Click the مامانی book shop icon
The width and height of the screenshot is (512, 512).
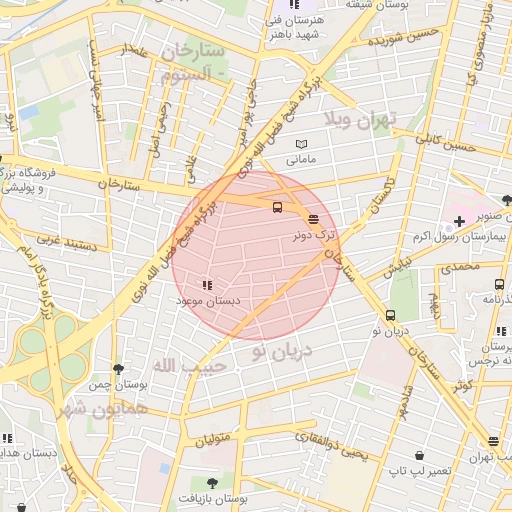point(301,144)
